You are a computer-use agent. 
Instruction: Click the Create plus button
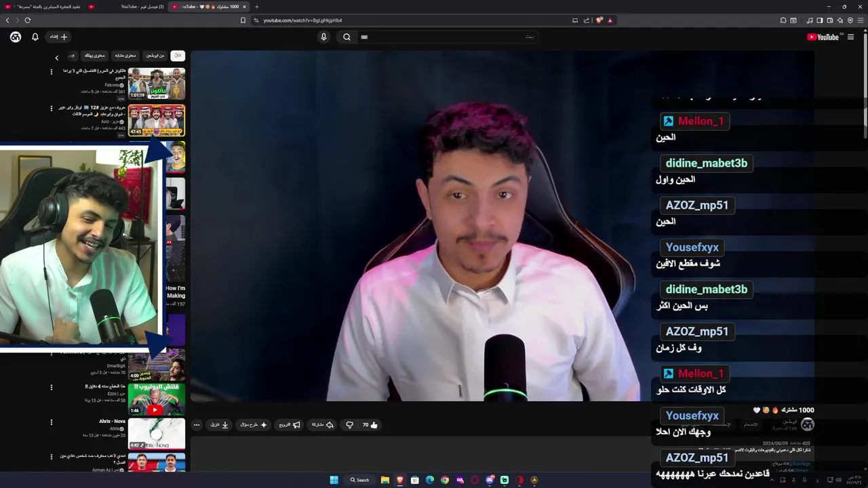(58, 37)
